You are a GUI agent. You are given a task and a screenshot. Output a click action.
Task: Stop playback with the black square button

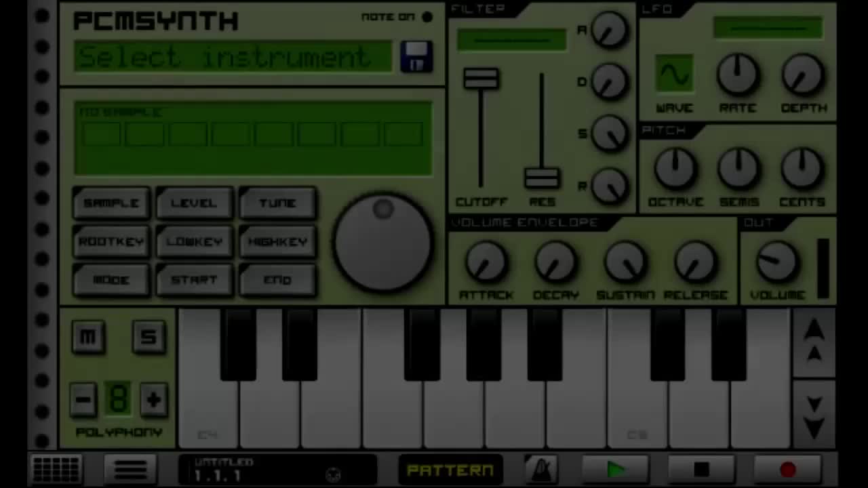(x=701, y=469)
